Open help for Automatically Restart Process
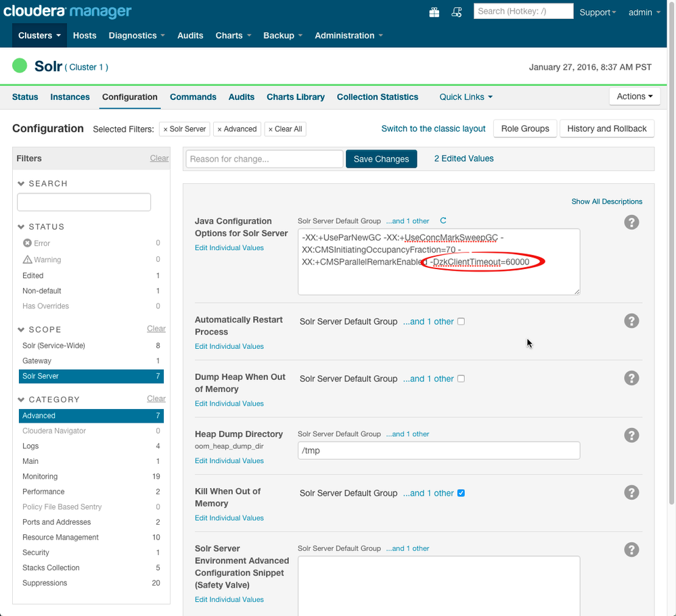Image resolution: width=676 pixels, height=616 pixels. coord(631,321)
